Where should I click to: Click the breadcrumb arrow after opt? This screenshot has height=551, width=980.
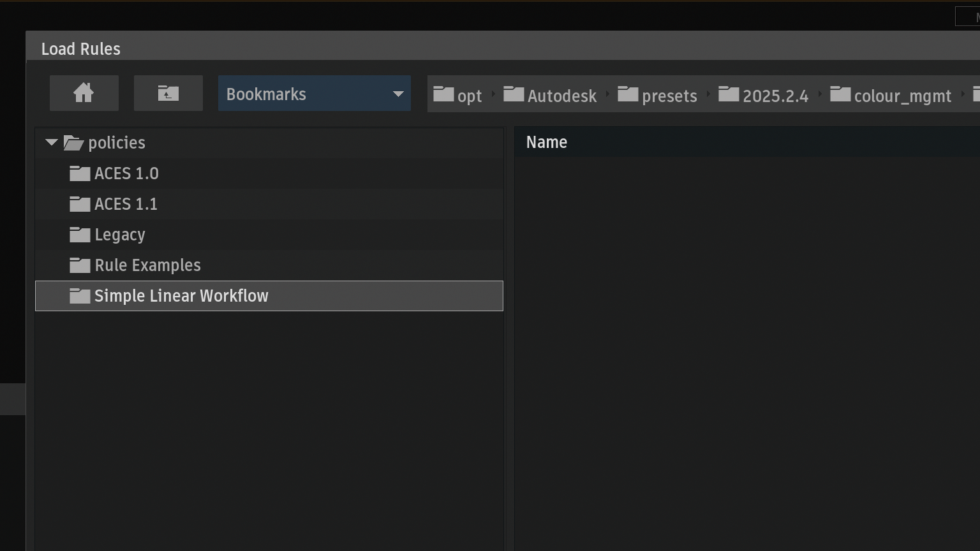493,95
